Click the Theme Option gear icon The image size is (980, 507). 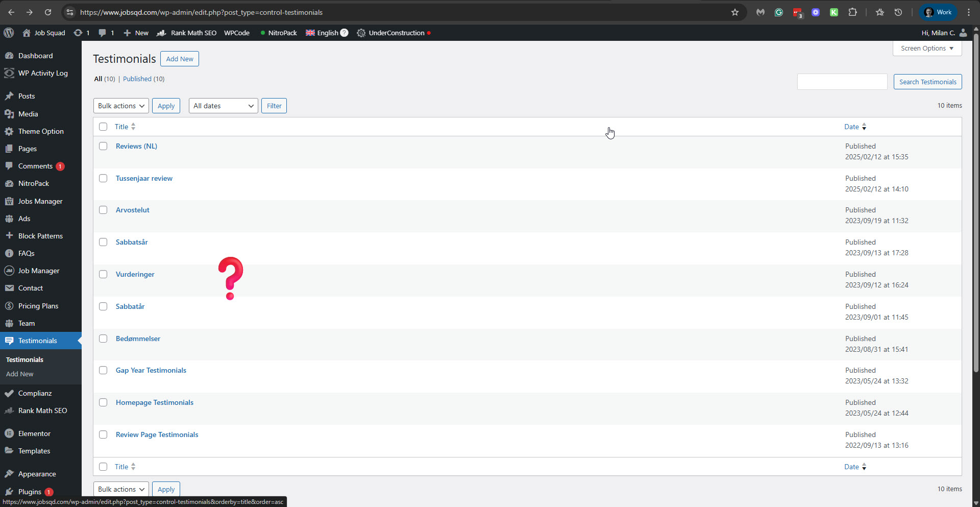[9, 131]
